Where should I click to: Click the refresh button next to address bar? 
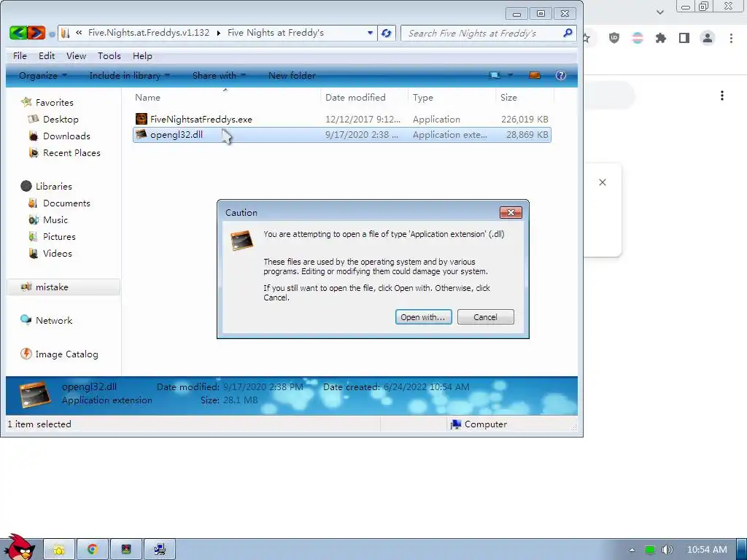coord(387,34)
